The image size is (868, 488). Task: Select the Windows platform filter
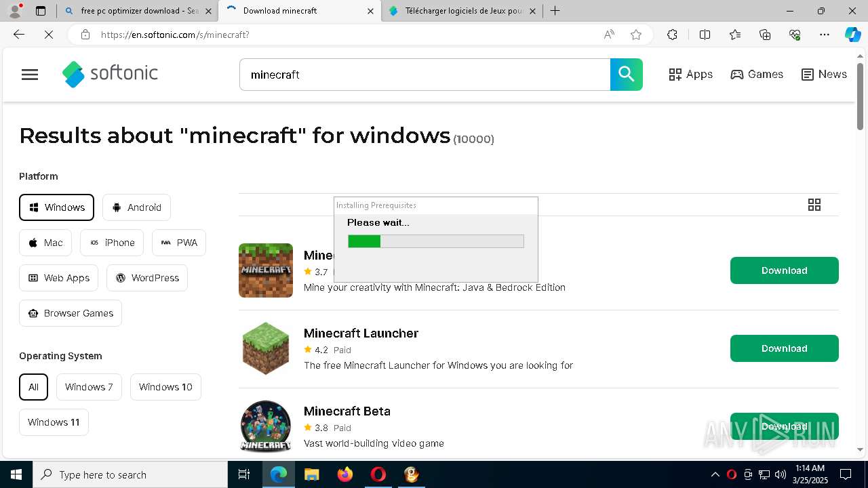coord(56,207)
